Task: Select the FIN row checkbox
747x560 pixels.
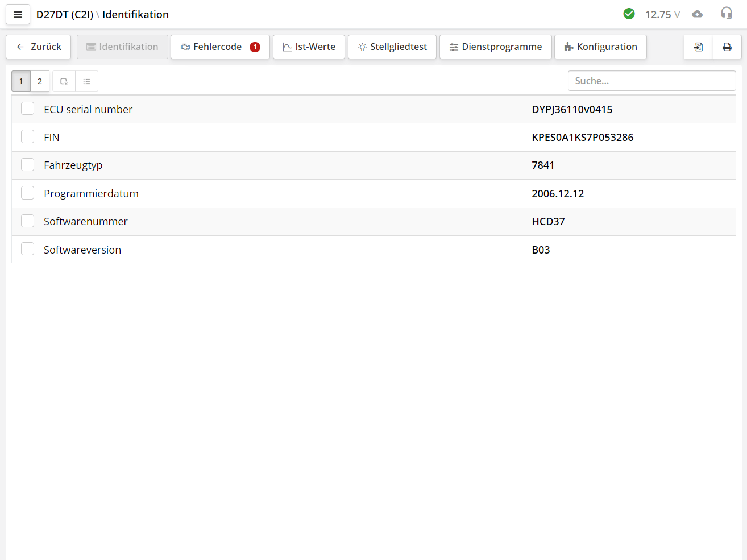Action: pos(27,136)
